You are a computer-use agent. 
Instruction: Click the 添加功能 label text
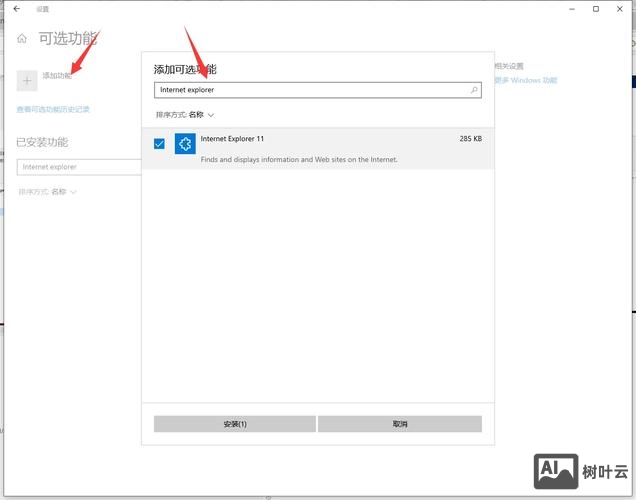coord(57,76)
